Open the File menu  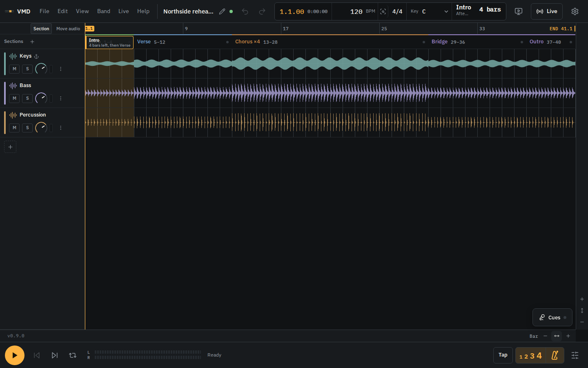pos(45,11)
